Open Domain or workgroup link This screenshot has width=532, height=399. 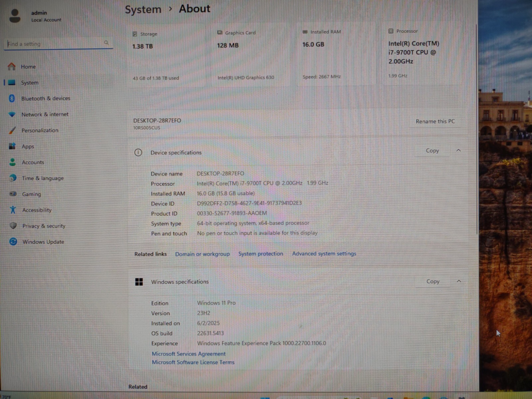click(x=202, y=254)
